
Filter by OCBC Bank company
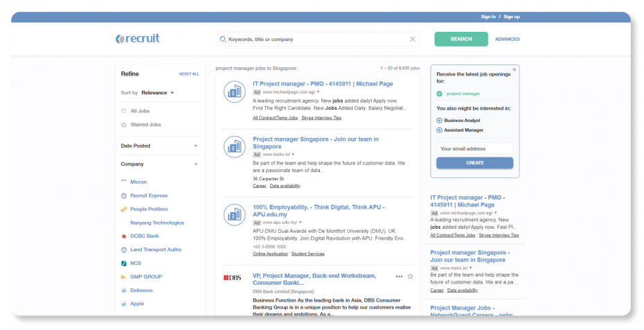pos(145,236)
